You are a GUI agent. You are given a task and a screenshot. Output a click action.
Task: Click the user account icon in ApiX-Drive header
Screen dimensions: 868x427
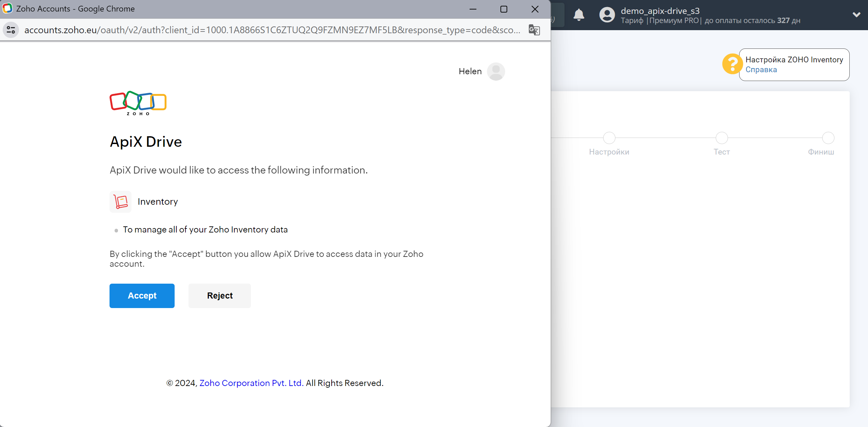tap(607, 15)
